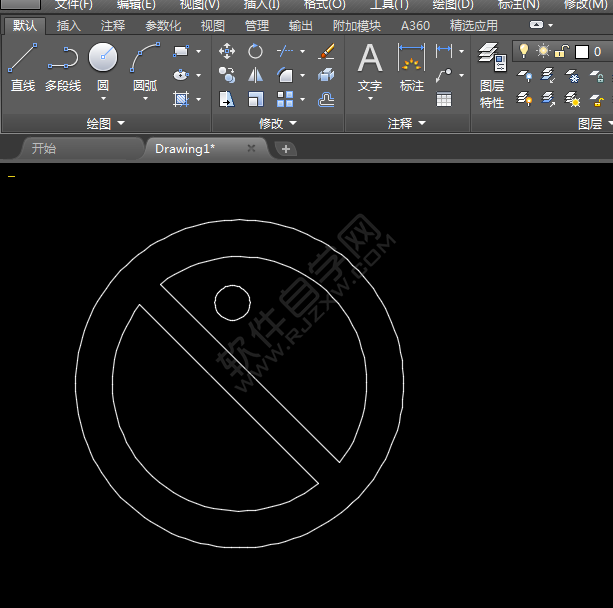Close the Drawing1* tab
The width and height of the screenshot is (613, 608).
click(x=251, y=148)
